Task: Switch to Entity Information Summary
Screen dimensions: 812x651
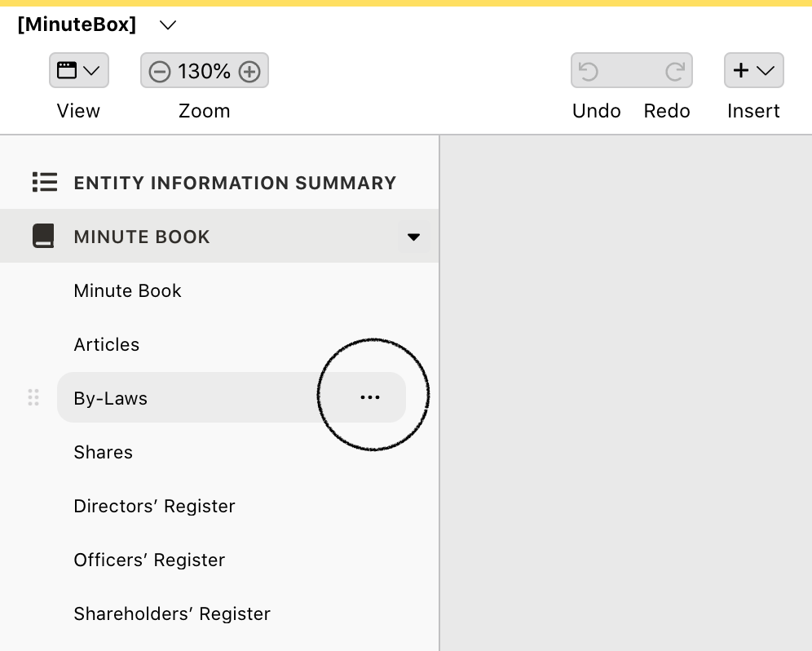Action: [235, 182]
